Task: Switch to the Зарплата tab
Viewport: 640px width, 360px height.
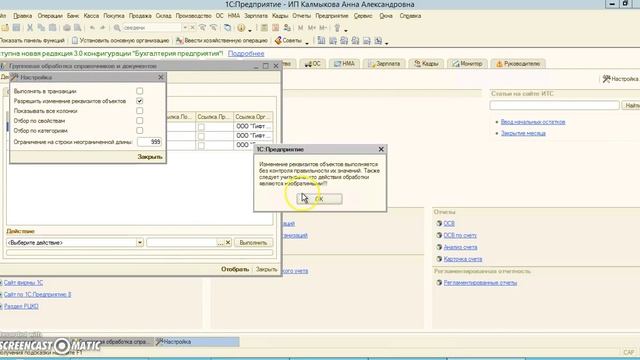Action: [384, 64]
